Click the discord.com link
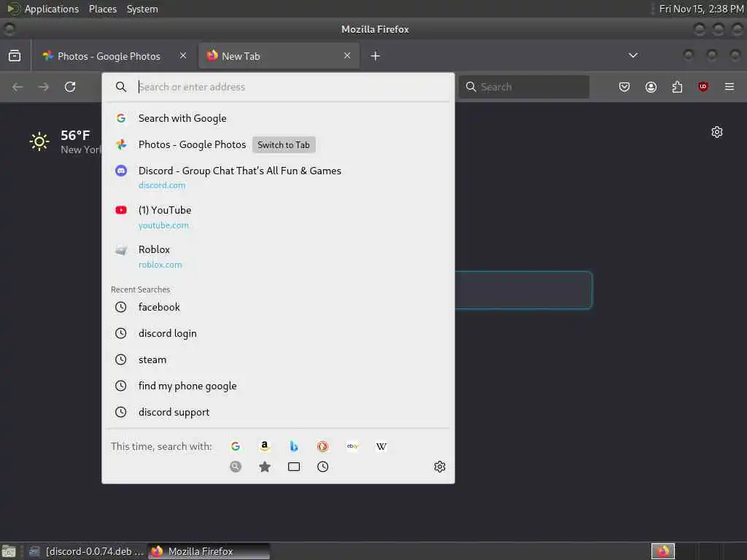747x560 pixels. [x=162, y=185]
